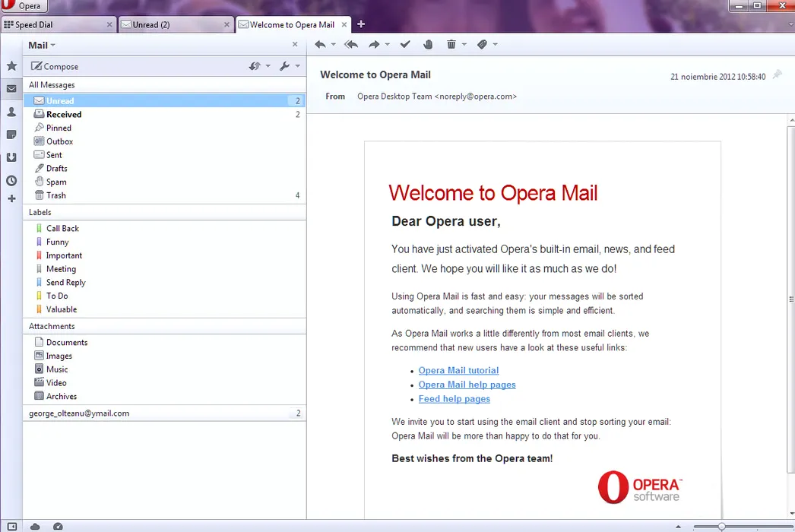Close the Welcome to Opera Mail tab
795x532 pixels.
pos(344,24)
